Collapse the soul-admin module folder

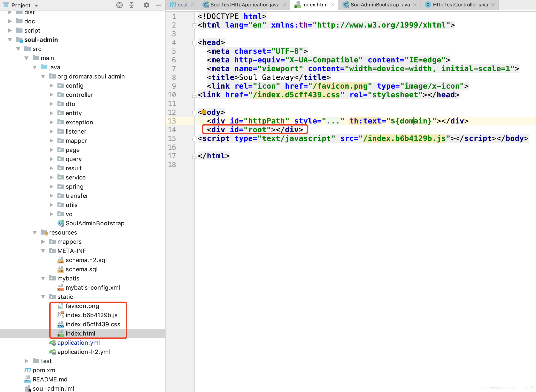tap(10, 40)
